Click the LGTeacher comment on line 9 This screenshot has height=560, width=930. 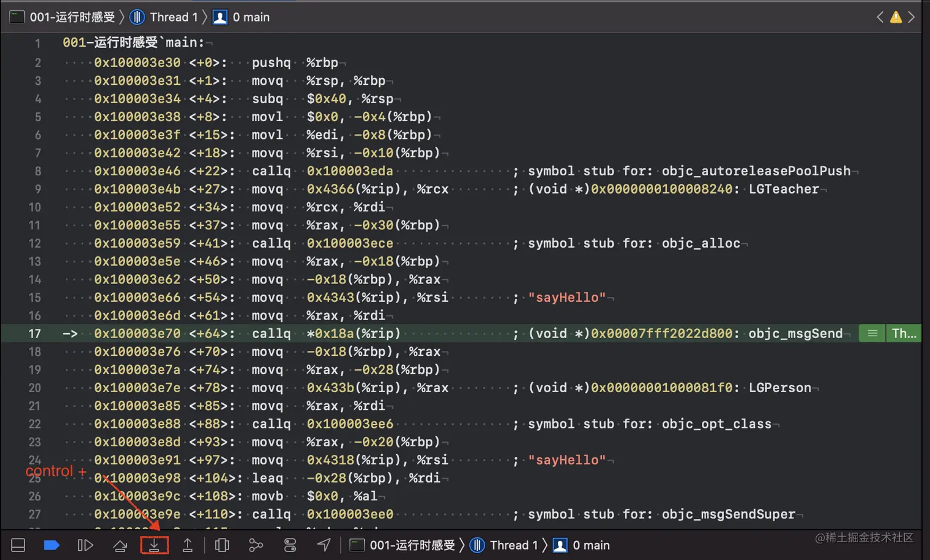784,189
